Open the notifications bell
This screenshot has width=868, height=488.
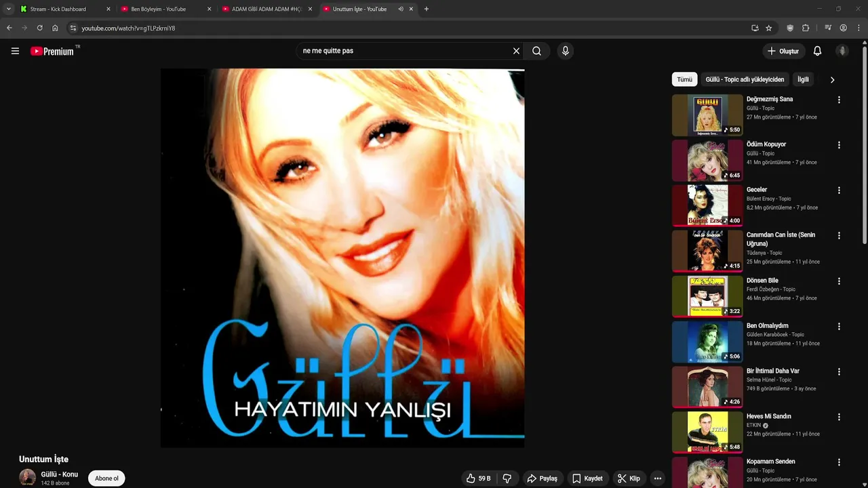817,51
